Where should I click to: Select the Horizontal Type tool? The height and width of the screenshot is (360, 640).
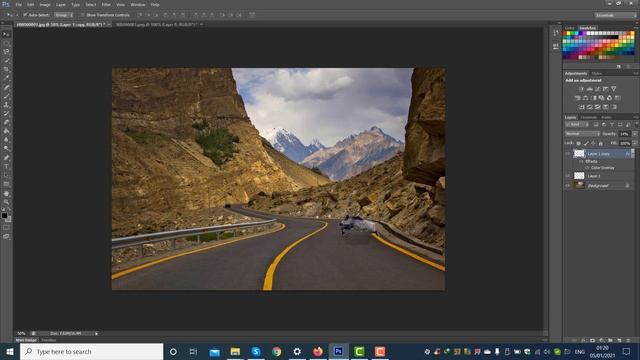coord(6,167)
